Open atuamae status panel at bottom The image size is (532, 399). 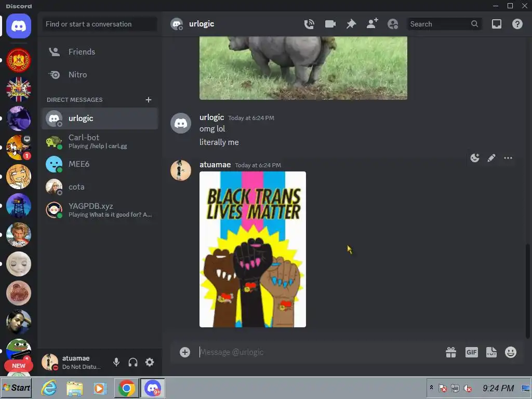click(x=73, y=362)
